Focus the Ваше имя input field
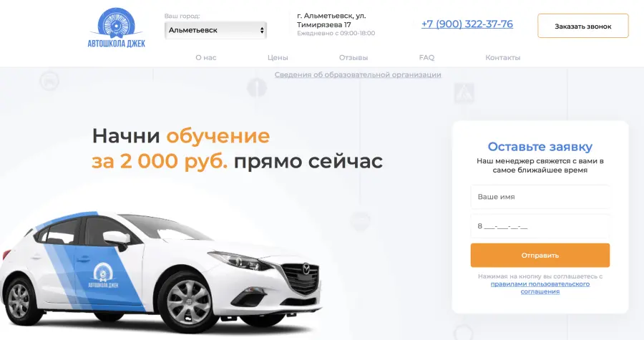 click(x=540, y=197)
